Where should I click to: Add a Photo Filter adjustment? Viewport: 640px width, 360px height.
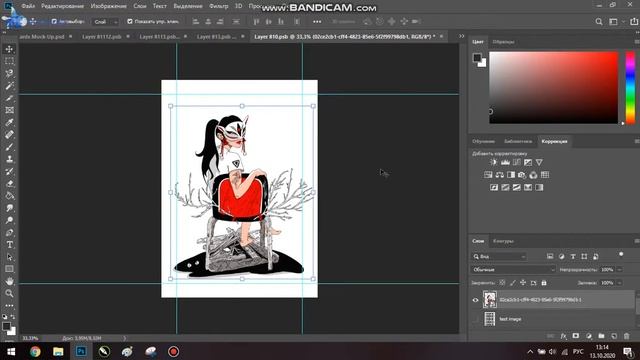point(522,175)
